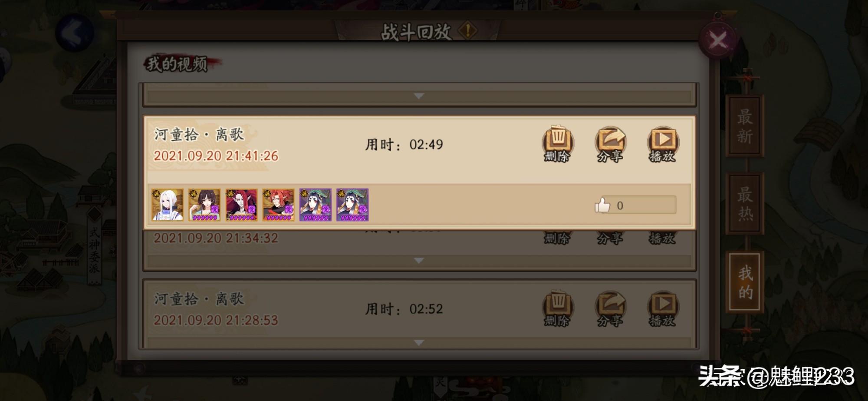The width and height of the screenshot is (868, 401).
Task: Expand the topmost collapsed replay entry
Action: click(419, 96)
